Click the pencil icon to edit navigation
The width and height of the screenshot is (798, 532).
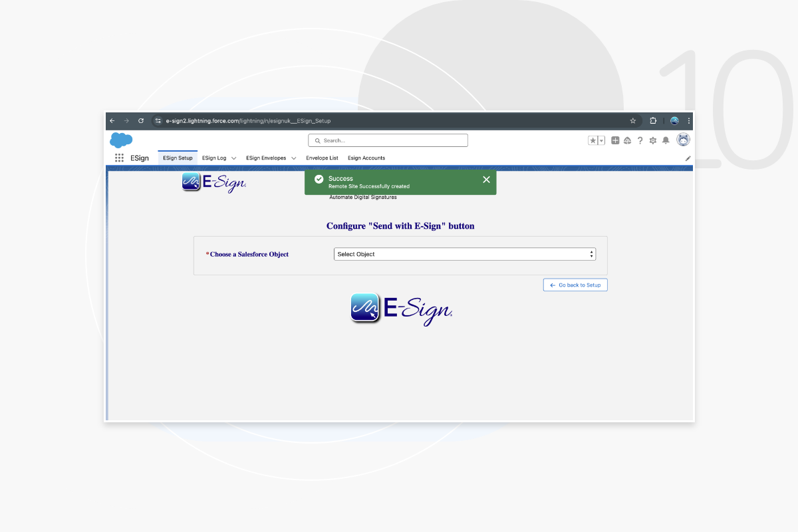click(x=688, y=158)
